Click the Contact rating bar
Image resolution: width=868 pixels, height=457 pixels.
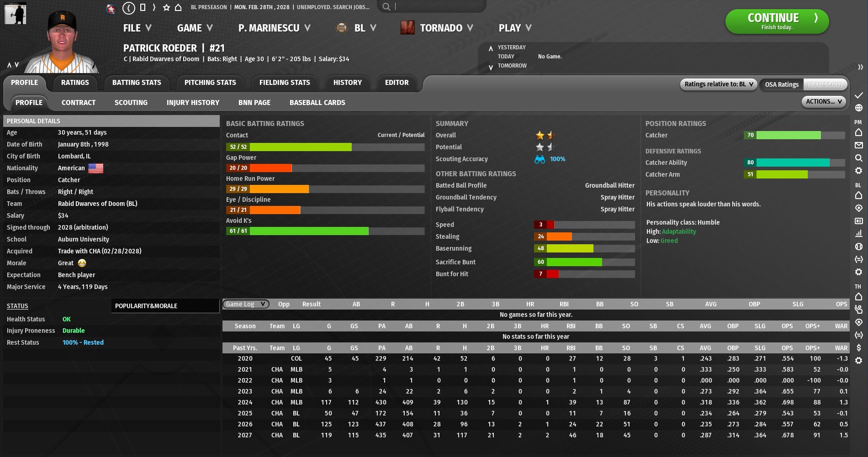point(325,147)
